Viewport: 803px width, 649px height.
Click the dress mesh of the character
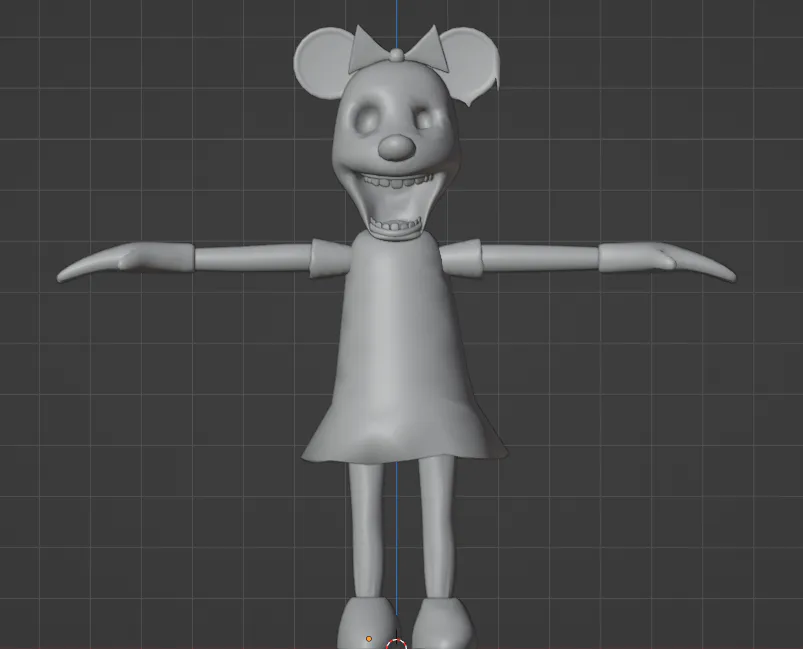coord(404,348)
